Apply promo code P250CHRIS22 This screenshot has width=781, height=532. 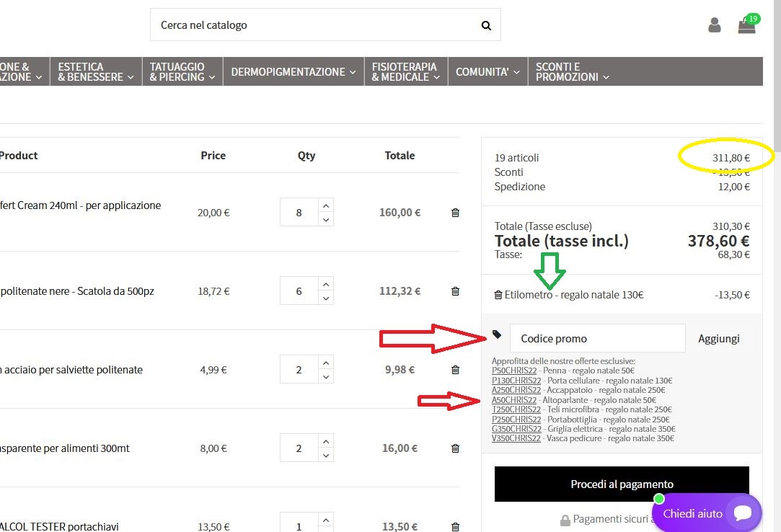point(516,420)
